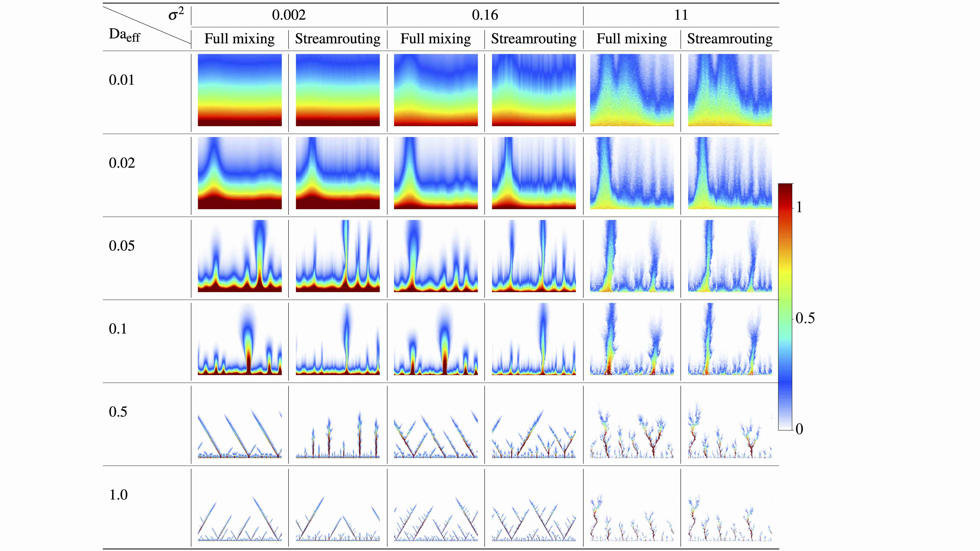Open panel Da 0.01, σ² 0.002 Full mixing
Image resolution: width=980 pixels, height=551 pixels.
coord(240,90)
